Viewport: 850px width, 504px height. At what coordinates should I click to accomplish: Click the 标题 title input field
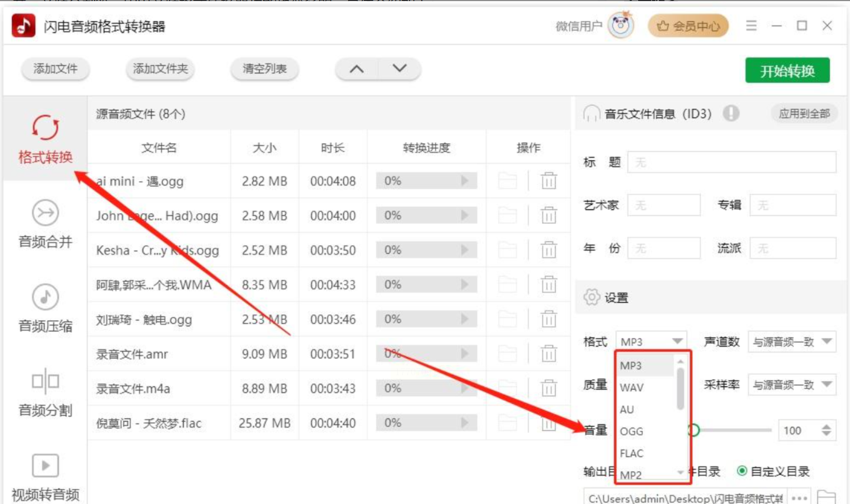[731, 163]
